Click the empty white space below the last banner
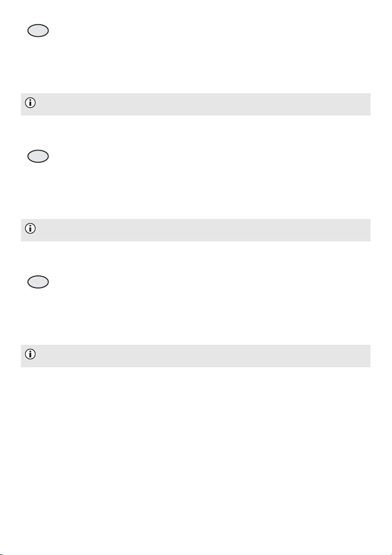Image resolution: width=392 pixels, height=555 pixels. click(x=195, y=457)
